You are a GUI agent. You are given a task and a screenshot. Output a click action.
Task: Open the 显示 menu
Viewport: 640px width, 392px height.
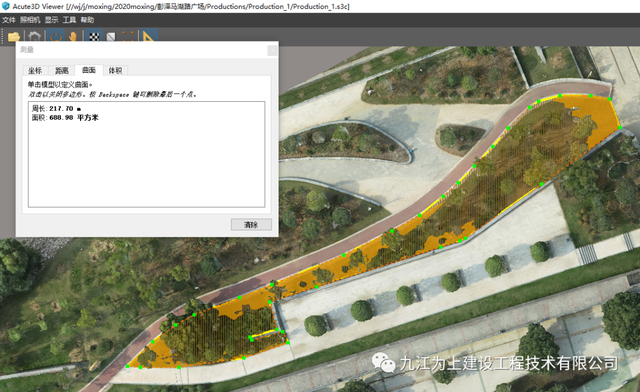[x=51, y=20]
